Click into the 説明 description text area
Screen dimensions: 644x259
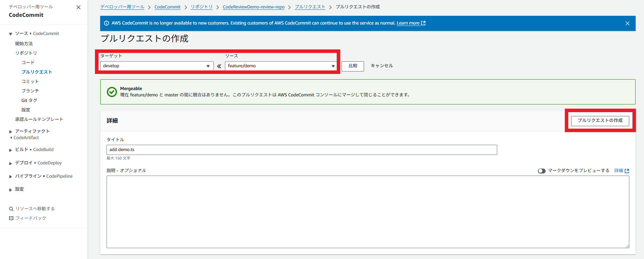368,212
